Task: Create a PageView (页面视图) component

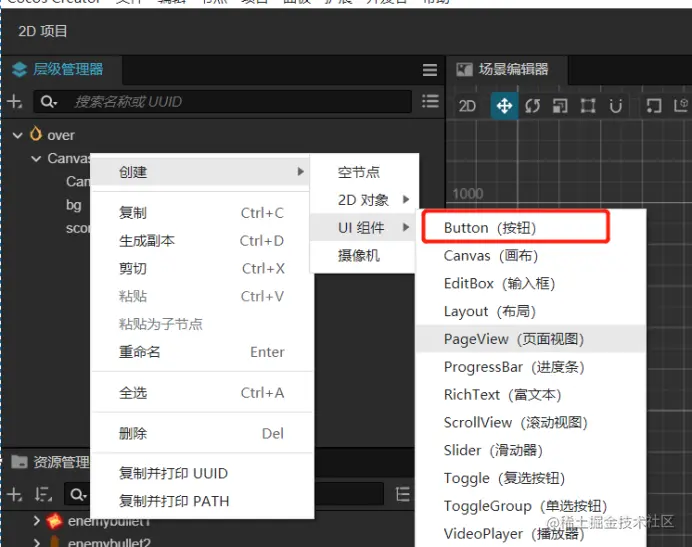Action: [531, 339]
